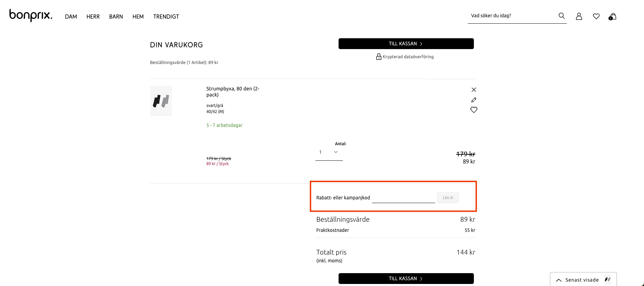644x286 pixels.
Task: Click the bonprix logo
Action: pos(31,16)
